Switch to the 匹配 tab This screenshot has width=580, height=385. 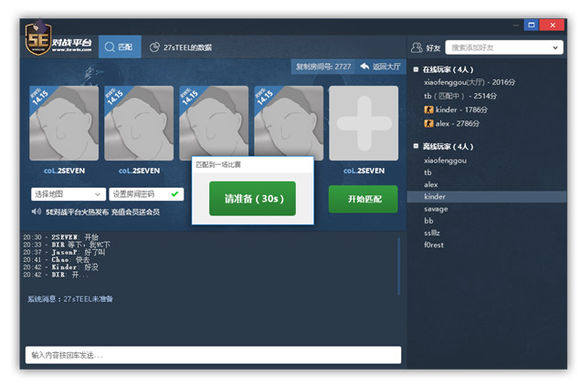(120, 47)
